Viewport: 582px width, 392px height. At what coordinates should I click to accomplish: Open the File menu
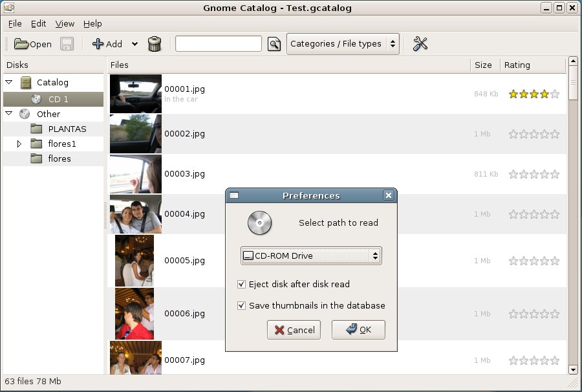(x=15, y=23)
